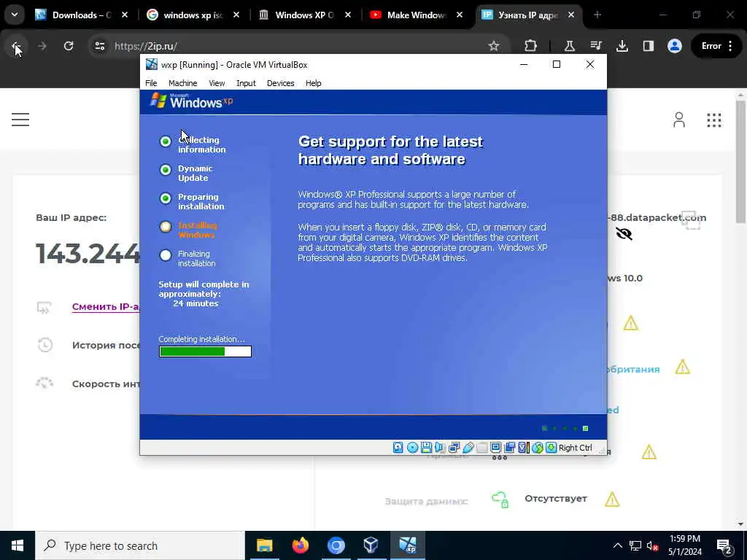This screenshot has height=560, width=747.
Task: Click the optical drive icon in VirtualBox status bar
Action: 413,448
